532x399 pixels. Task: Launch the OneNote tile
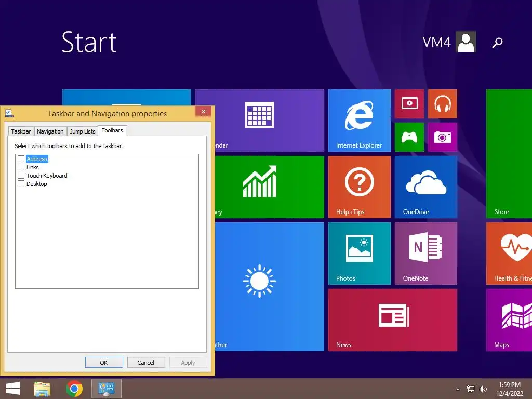point(426,254)
